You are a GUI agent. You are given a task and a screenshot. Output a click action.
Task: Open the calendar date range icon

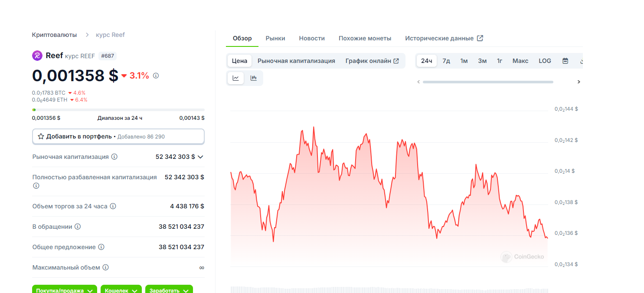[x=565, y=61]
